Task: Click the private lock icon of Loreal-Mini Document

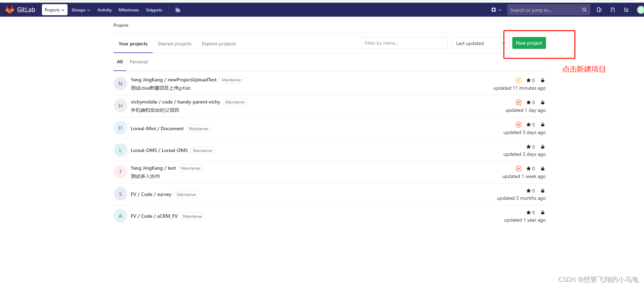Action: coord(543,125)
